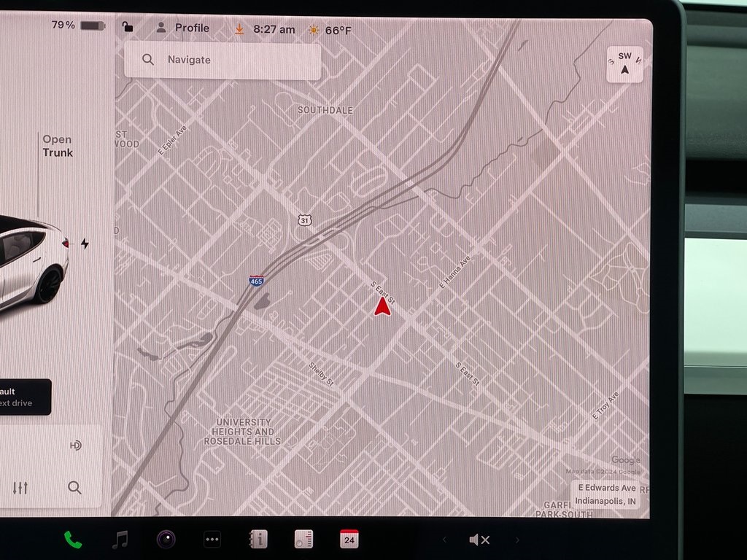This screenshot has width=747, height=560.
Task: Tap the charge port lightning icon
Action: click(85, 244)
